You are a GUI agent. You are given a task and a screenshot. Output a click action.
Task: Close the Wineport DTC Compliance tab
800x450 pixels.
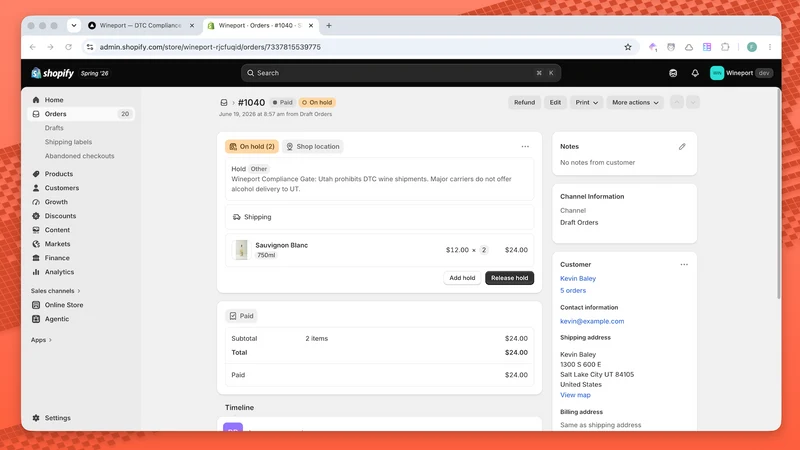pos(192,26)
